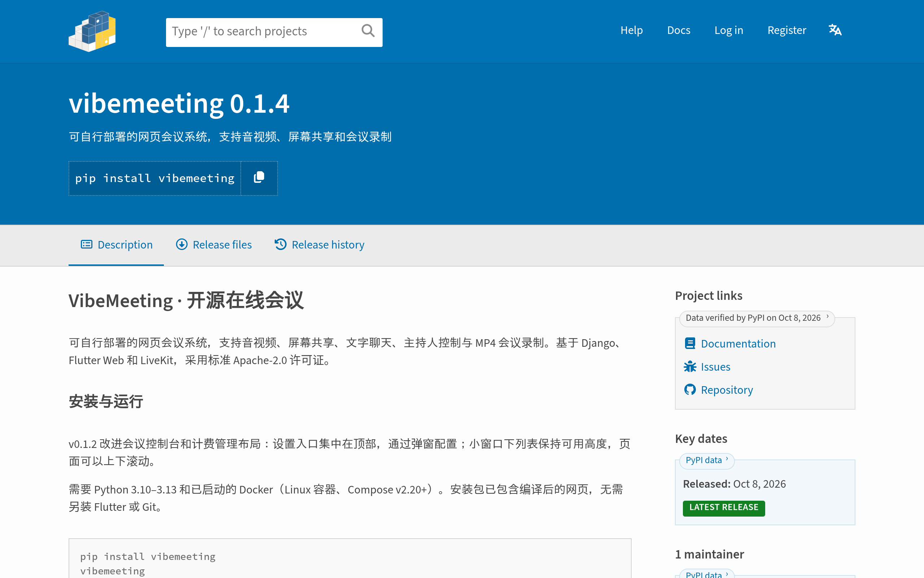Viewport: 924px width, 578px height.
Task: Click the PyPI logo
Action: [x=92, y=31]
